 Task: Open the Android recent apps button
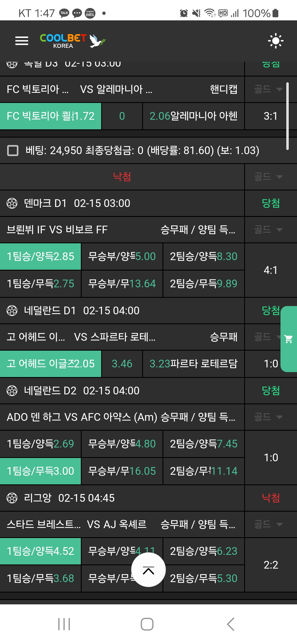[x=64, y=624]
